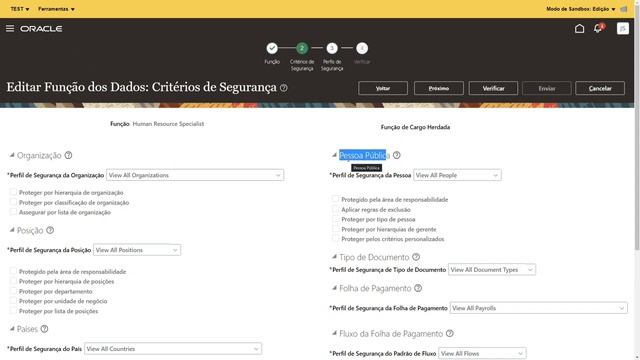Open the Ferramentas menu
The width and height of the screenshot is (640, 360).
pos(56,9)
